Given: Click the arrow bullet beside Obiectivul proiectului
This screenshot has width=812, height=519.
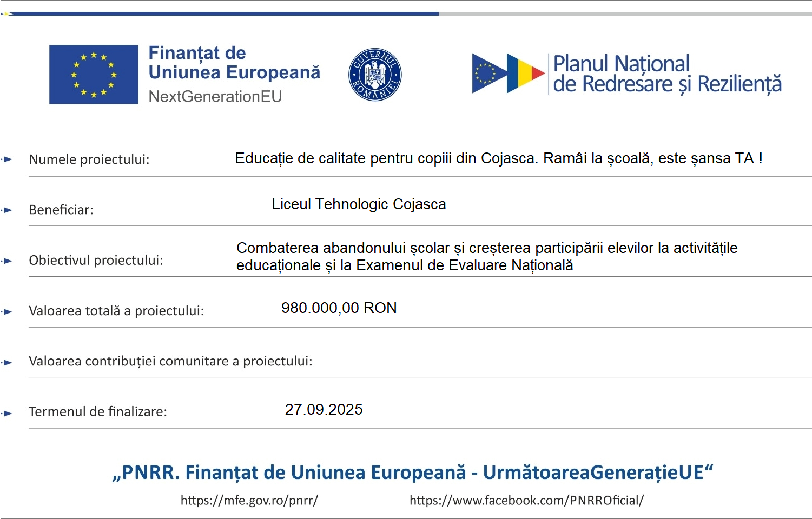Looking at the screenshot, I should click(x=6, y=261).
